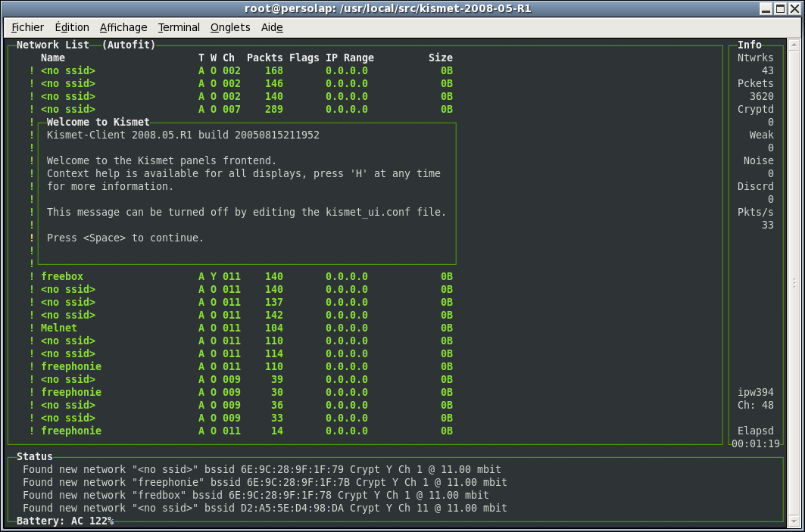Open the Terminal menu
The image size is (805, 532).
(x=179, y=27)
